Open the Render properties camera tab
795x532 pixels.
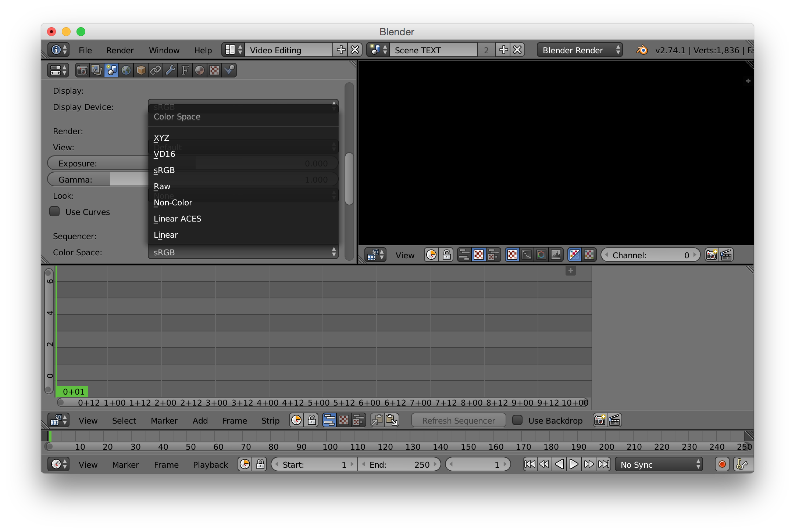click(82, 70)
